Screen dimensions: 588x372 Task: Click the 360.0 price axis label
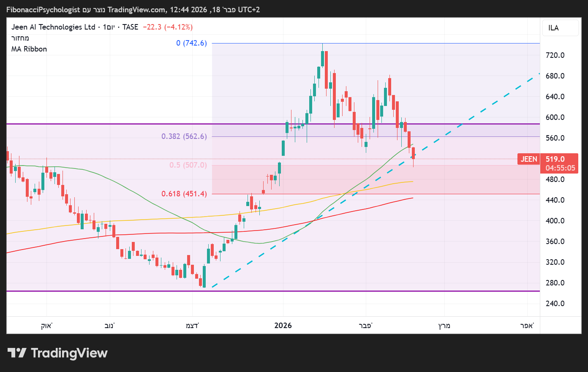coord(555,242)
